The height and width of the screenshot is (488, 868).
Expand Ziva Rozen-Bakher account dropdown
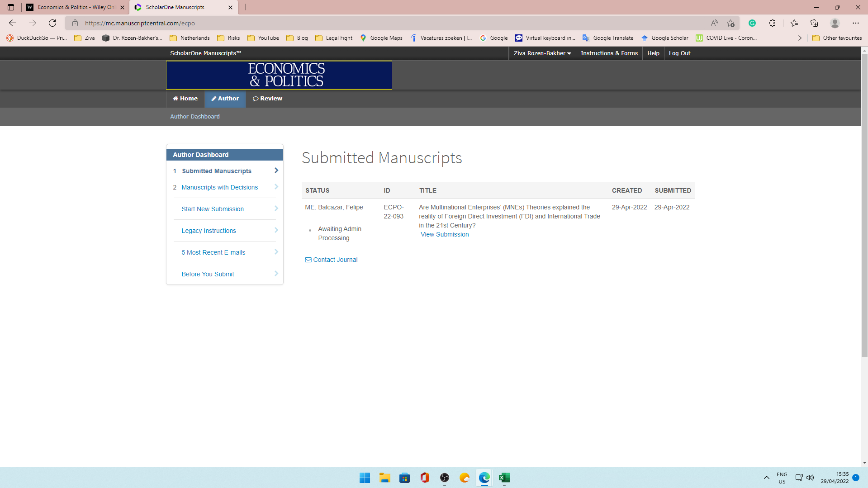click(542, 53)
